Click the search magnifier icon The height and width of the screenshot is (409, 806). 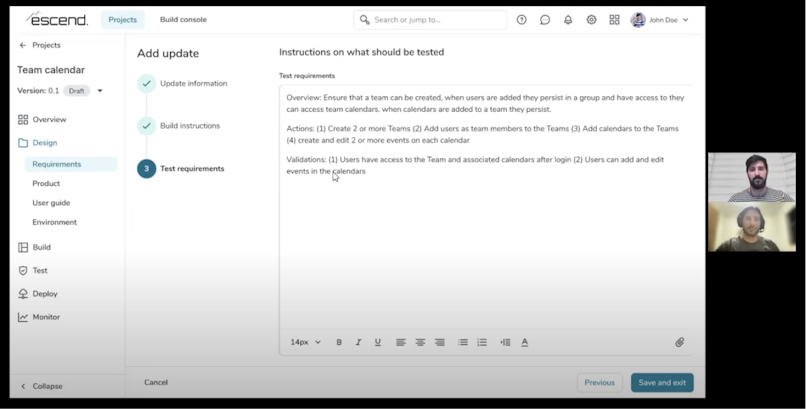364,20
